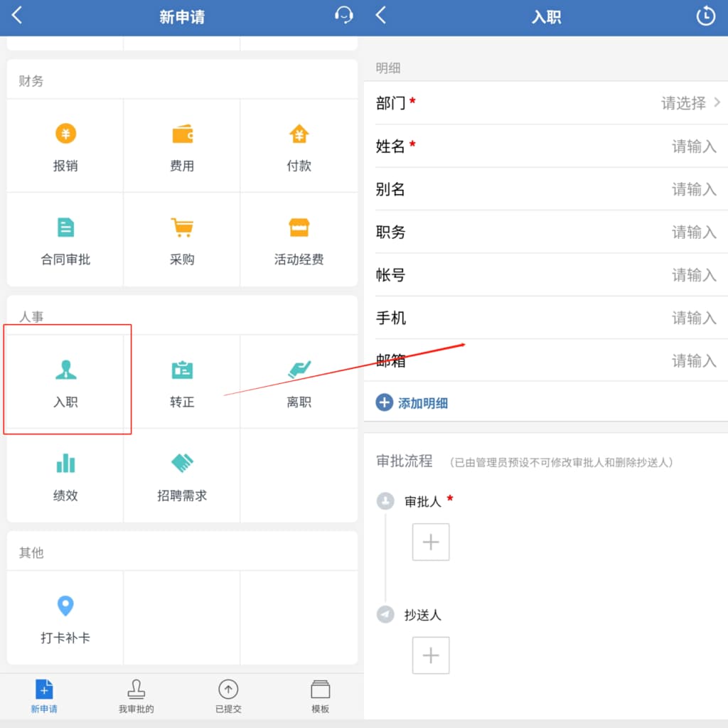Select the 活动经费 activity funds icon

(x=298, y=239)
